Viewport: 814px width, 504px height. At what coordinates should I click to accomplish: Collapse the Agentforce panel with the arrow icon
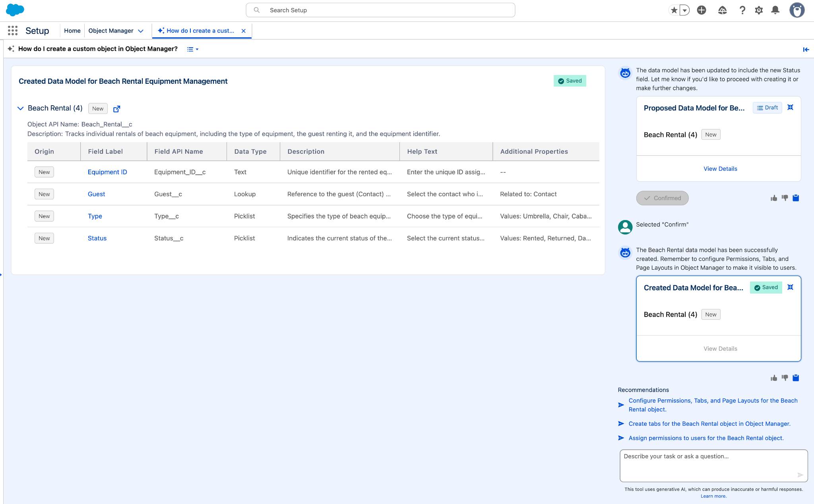805,49
